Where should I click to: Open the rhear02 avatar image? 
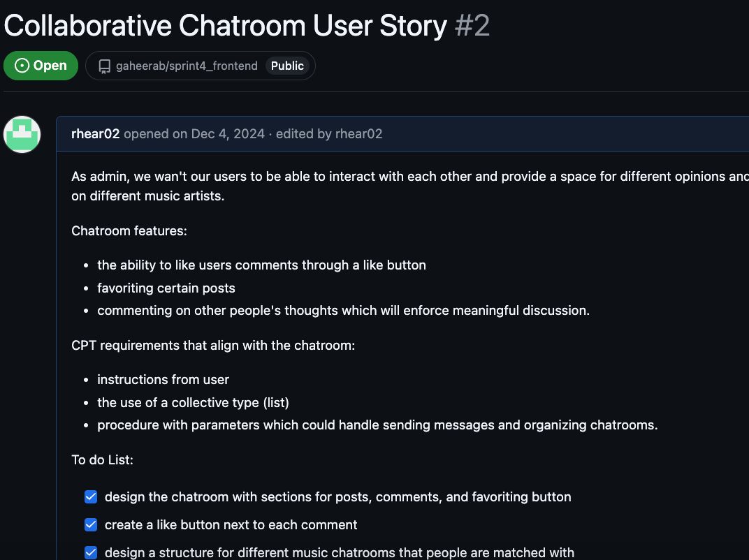(x=22, y=135)
